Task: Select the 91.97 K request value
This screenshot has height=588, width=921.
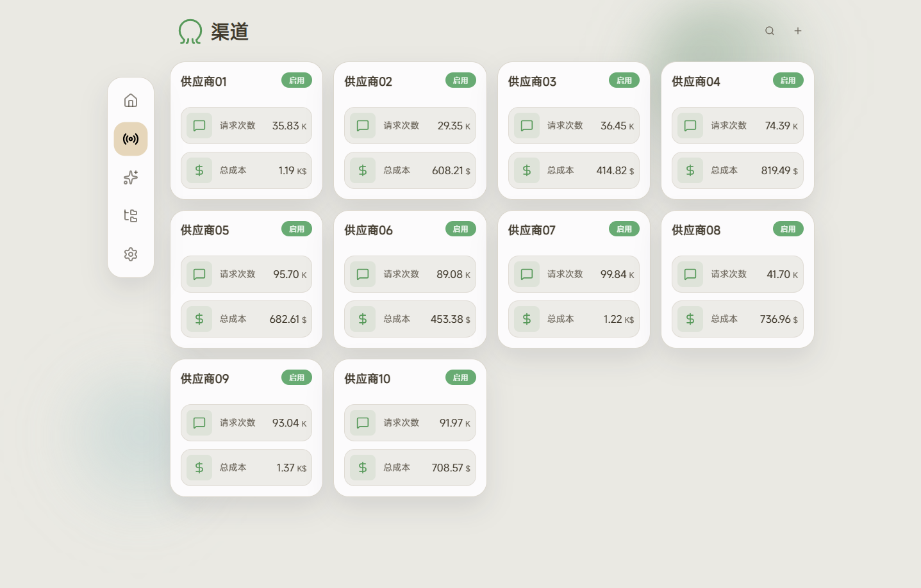Action: (455, 423)
